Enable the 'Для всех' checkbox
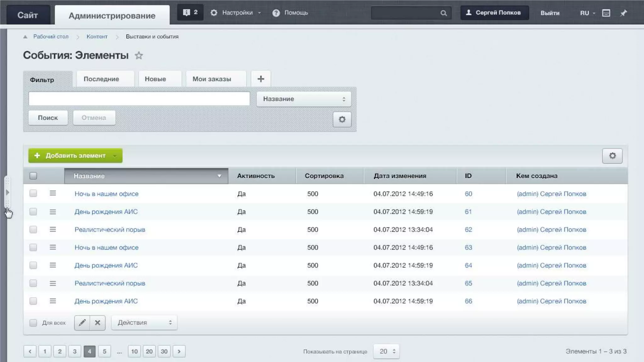 pos(33,323)
